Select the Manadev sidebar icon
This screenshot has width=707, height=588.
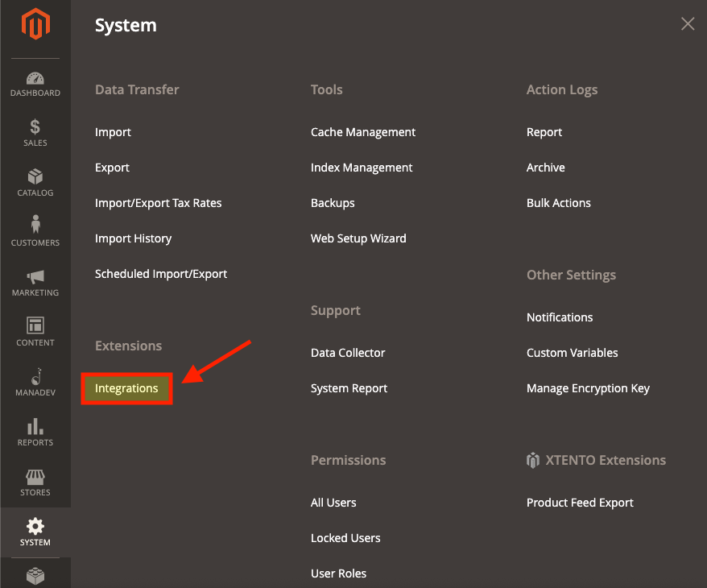(35, 376)
